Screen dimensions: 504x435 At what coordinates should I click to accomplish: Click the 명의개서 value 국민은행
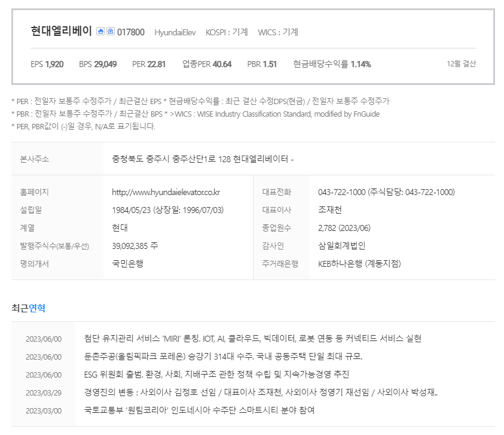point(127,263)
